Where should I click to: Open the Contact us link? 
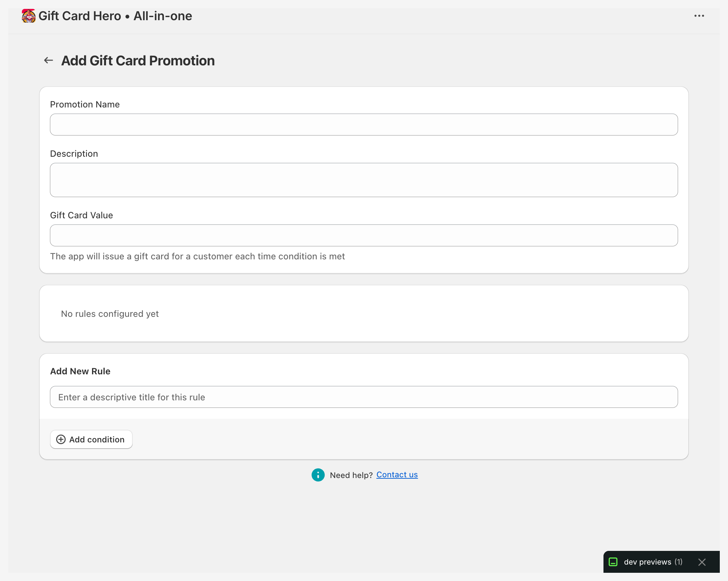(397, 475)
